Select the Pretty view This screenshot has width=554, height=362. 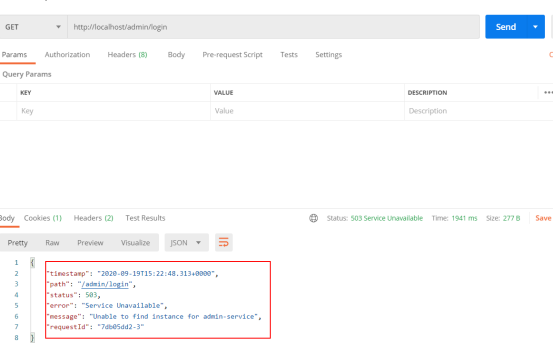click(x=17, y=243)
